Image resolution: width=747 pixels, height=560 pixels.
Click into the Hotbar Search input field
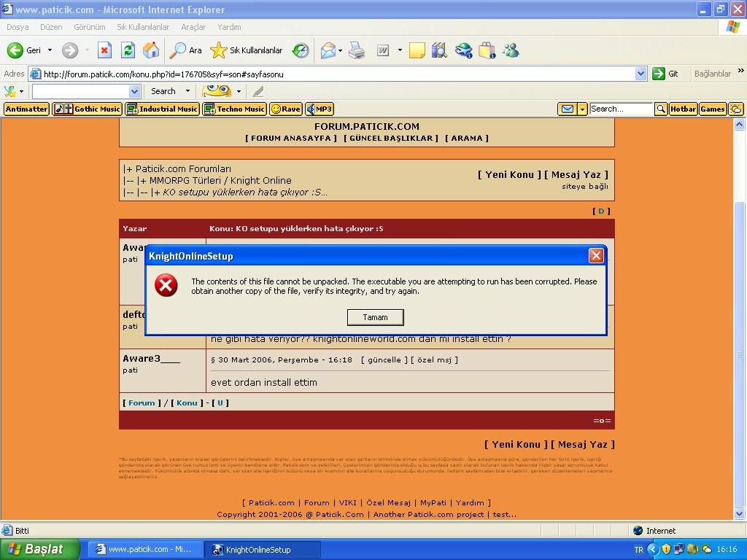620,109
